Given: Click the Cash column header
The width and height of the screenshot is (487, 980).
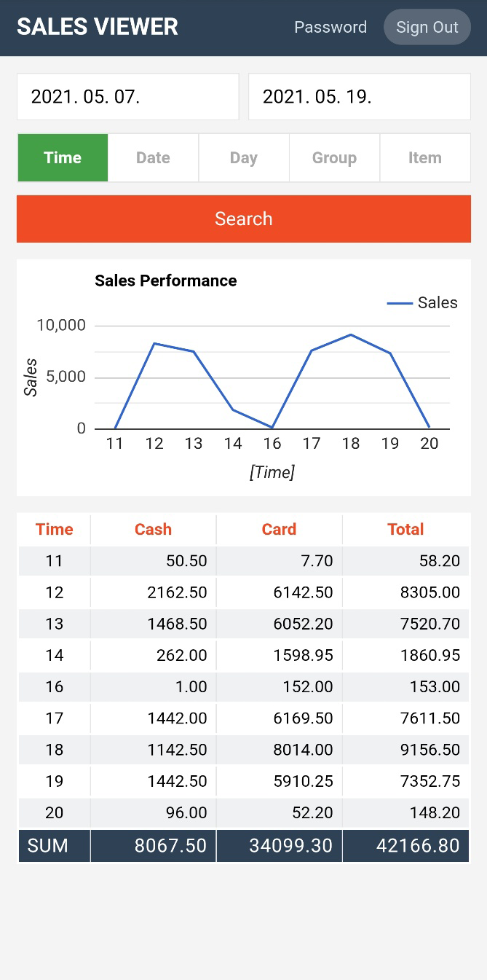Looking at the screenshot, I should click(x=153, y=530).
